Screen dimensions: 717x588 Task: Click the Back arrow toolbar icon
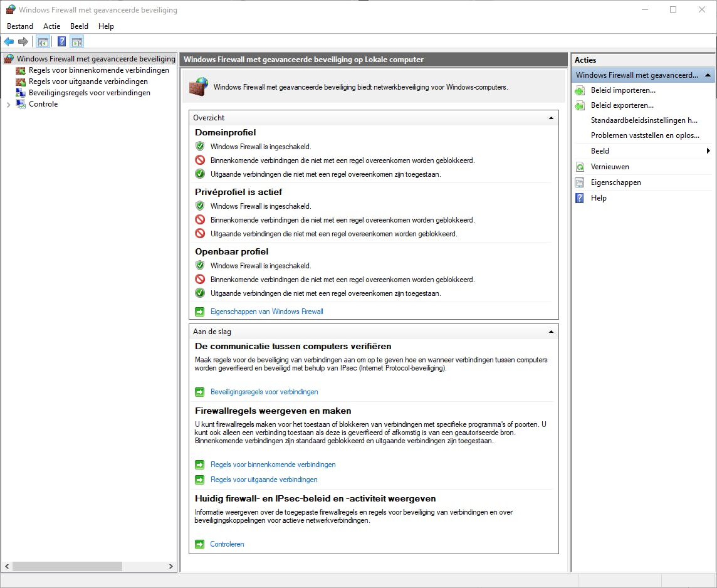click(x=9, y=41)
